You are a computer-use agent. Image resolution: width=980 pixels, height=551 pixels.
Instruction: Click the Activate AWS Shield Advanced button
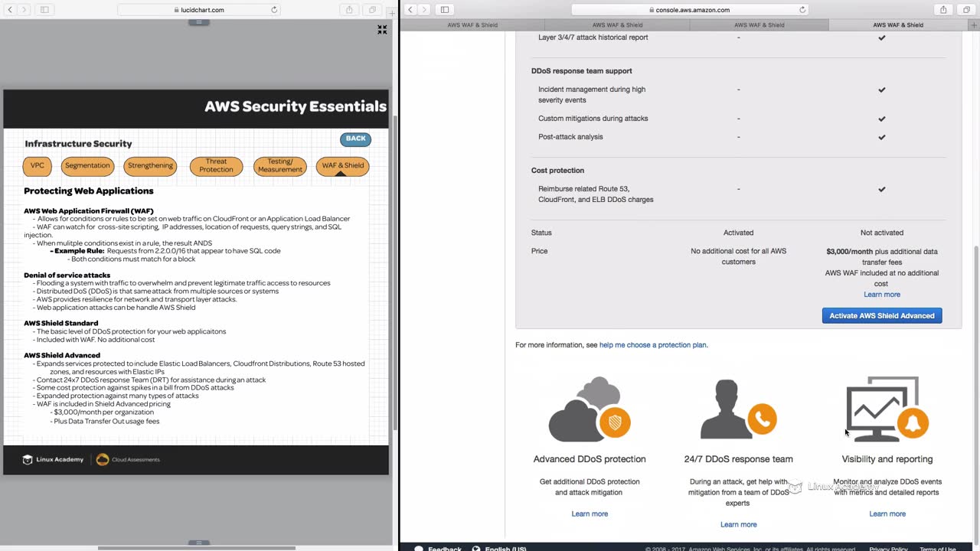tap(882, 315)
